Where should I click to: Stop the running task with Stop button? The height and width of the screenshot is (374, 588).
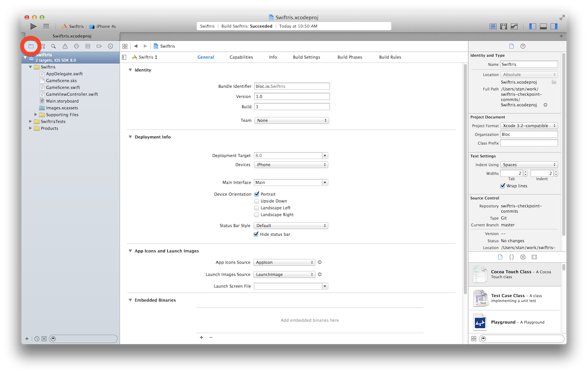pyautogui.click(x=46, y=27)
